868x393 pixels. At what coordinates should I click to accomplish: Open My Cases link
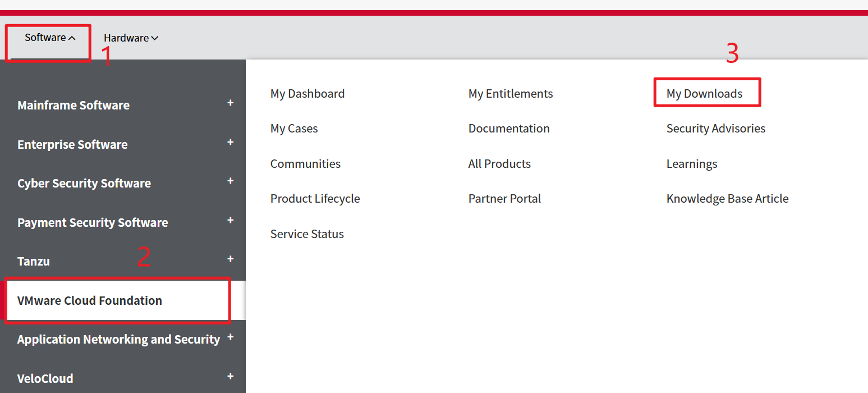coord(294,129)
